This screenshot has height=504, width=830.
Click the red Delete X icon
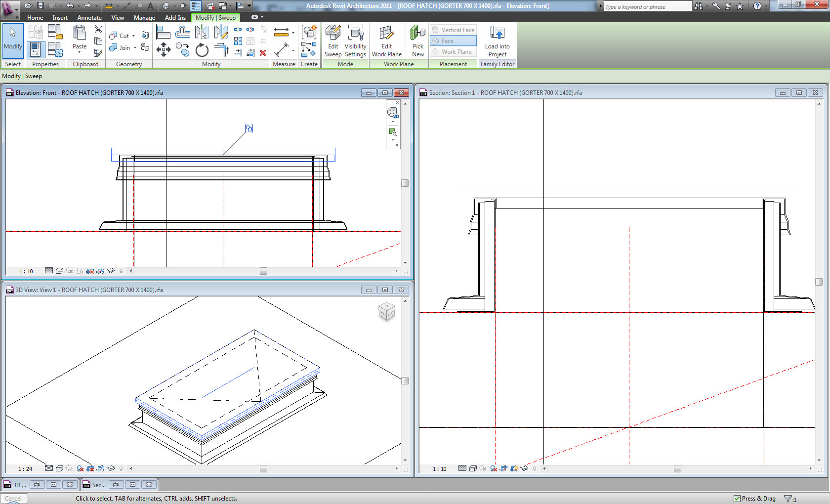coord(263,53)
